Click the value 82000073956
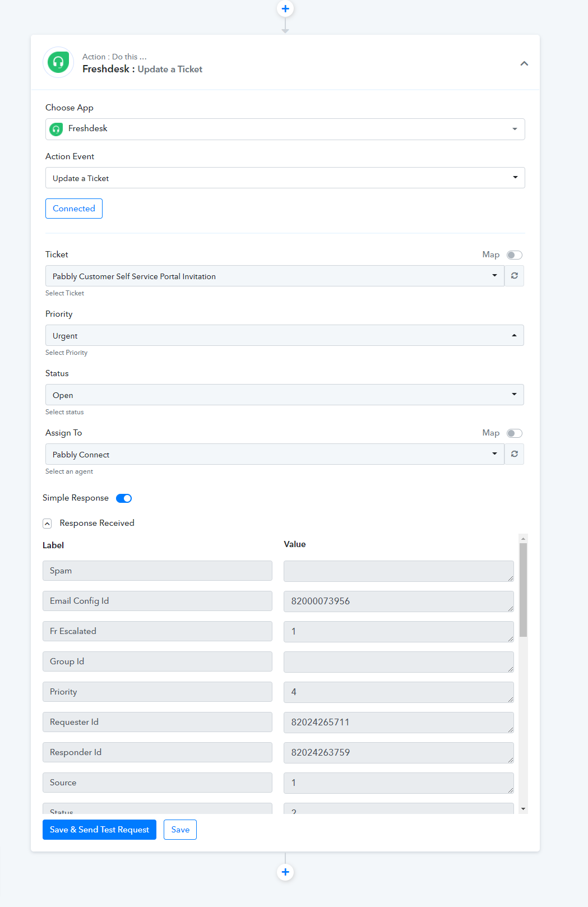Viewport: 588px width, 907px height. 399,601
